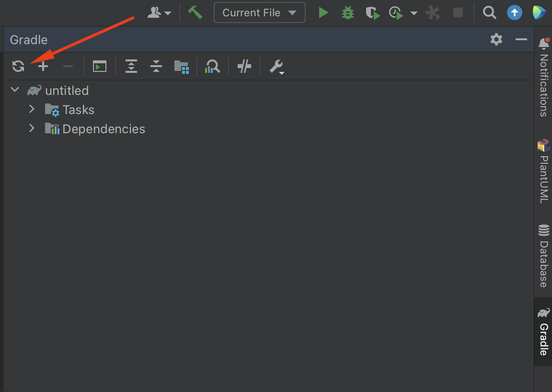
Task: Select Dependencies in the Gradle tree
Action: tap(104, 129)
